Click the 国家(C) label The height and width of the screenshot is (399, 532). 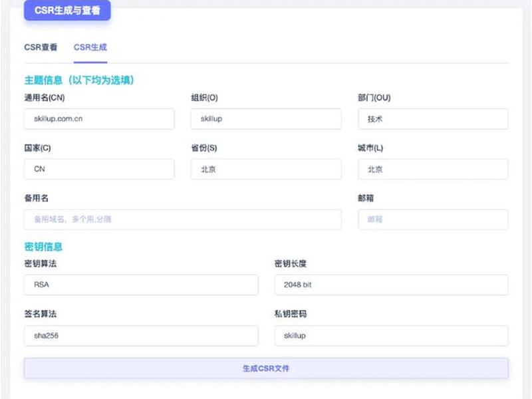[x=37, y=148]
